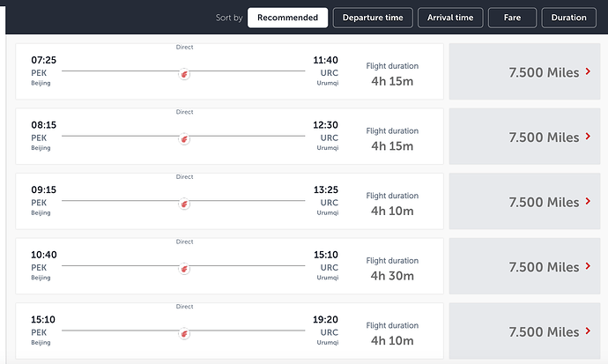This screenshot has height=364, width=608.
Task: Select 7.500 Miles fare for 10:40 flight
Action: point(524,266)
